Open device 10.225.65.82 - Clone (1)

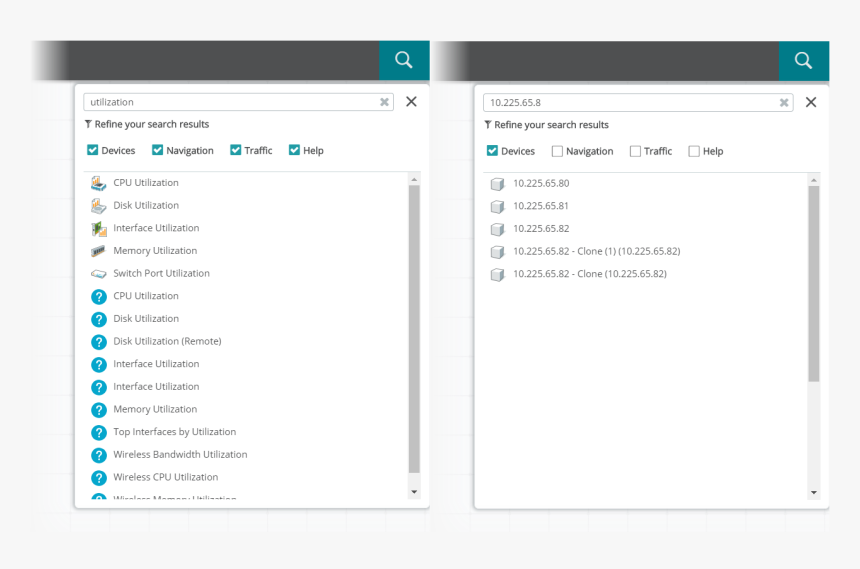point(596,251)
